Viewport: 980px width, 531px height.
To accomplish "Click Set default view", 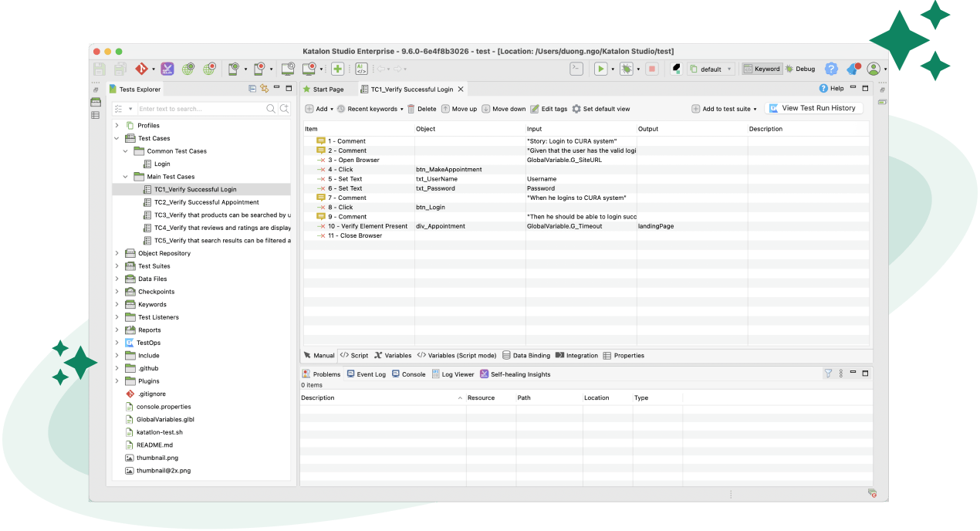I will coord(601,109).
